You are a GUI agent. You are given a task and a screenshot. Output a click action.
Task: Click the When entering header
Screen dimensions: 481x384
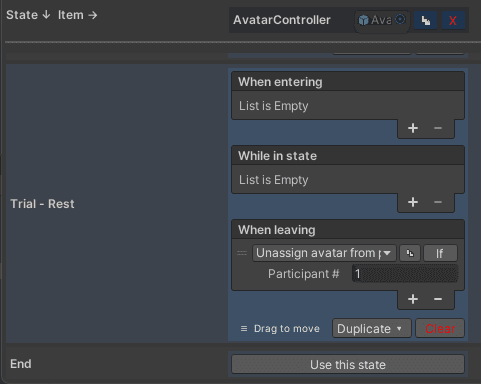point(348,82)
